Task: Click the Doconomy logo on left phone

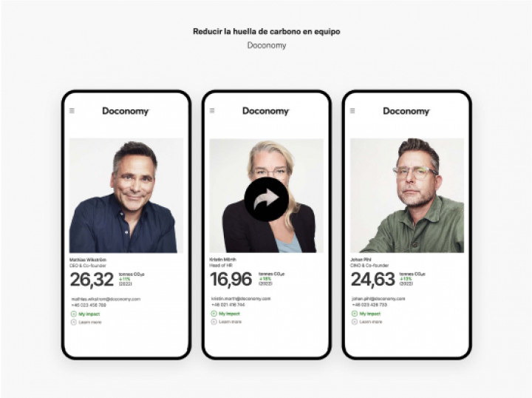Action: [x=126, y=112]
